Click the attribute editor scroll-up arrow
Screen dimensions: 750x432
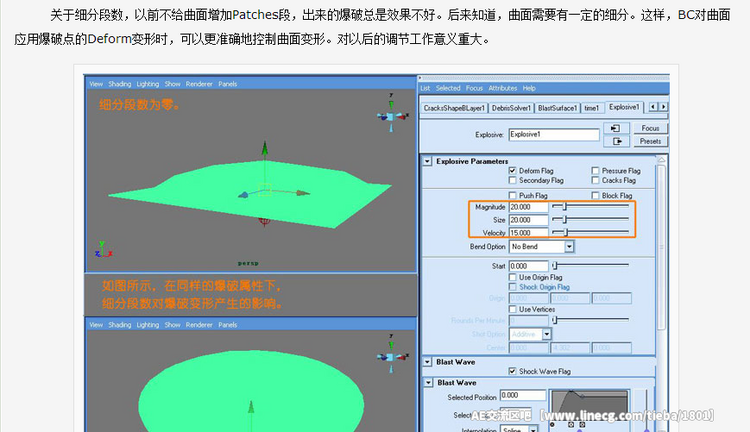(x=662, y=160)
